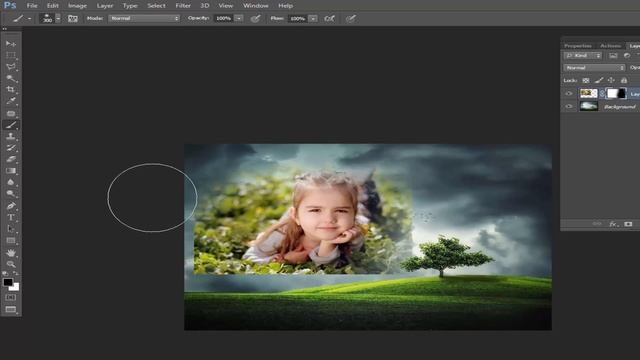Open the Flow slider arrow
This screenshot has height=360, width=640.
coord(313,18)
